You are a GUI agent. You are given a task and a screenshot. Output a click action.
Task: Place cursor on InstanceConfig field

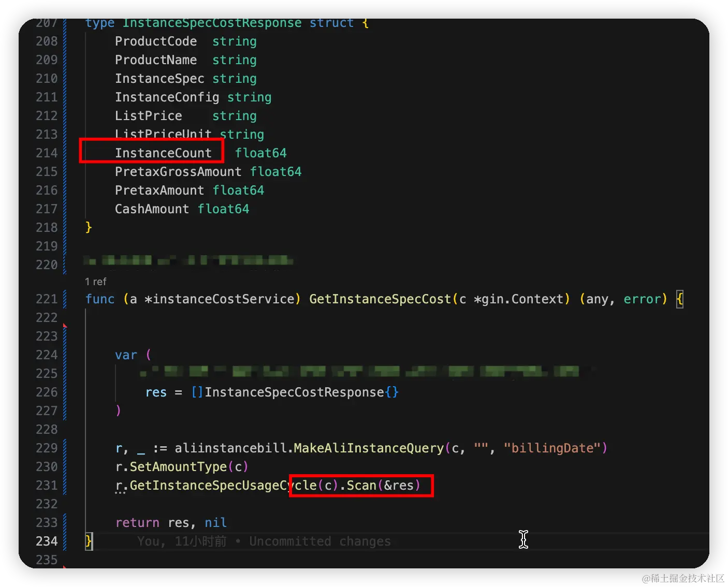[x=167, y=97]
